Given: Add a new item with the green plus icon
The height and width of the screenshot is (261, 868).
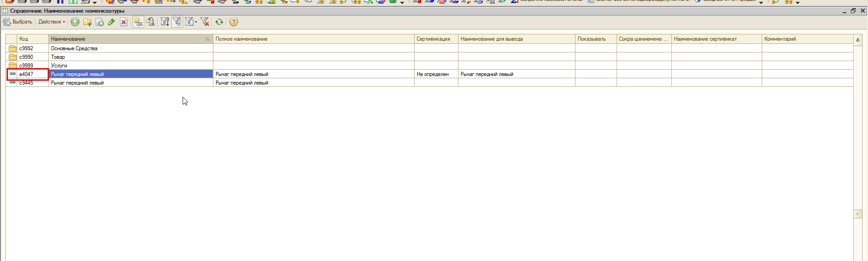Looking at the screenshot, I should 75,22.
